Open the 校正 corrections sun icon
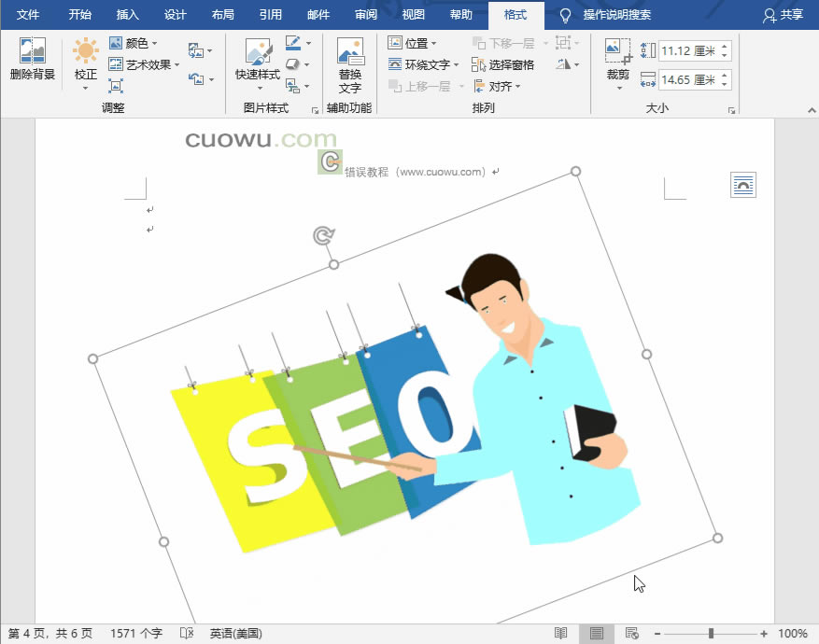819x644 pixels. pyautogui.click(x=86, y=50)
